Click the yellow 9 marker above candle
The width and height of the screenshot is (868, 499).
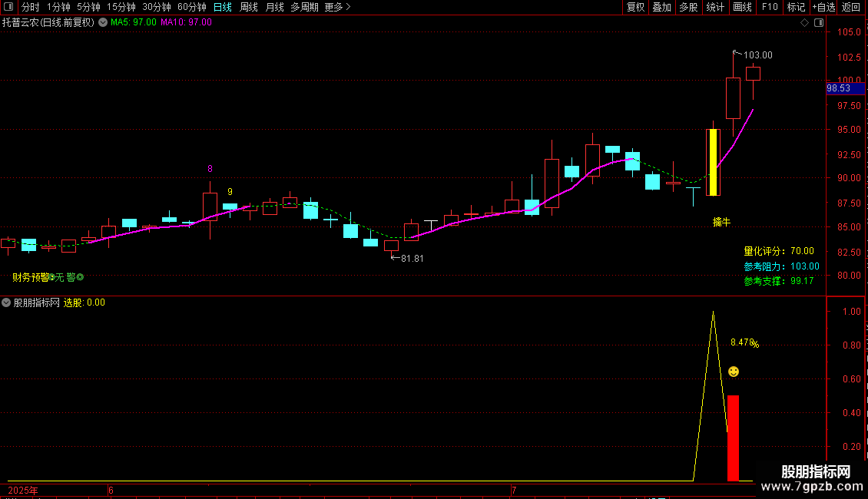click(x=230, y=191)
